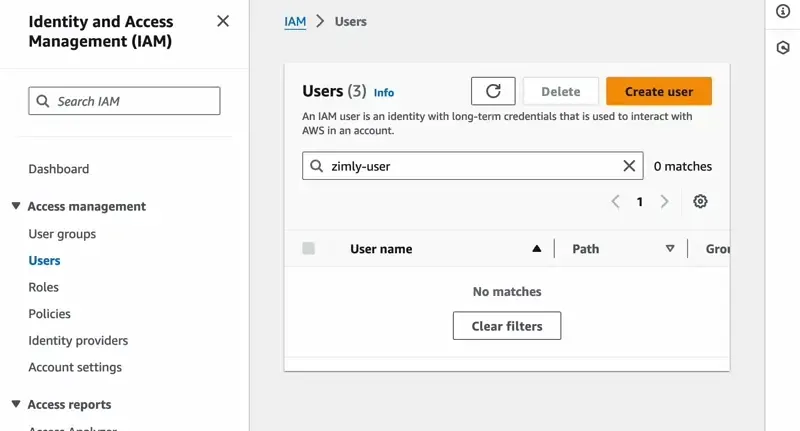Open the Info link beside Users
This screenshot has width=800, height=431.
point(384,92)
